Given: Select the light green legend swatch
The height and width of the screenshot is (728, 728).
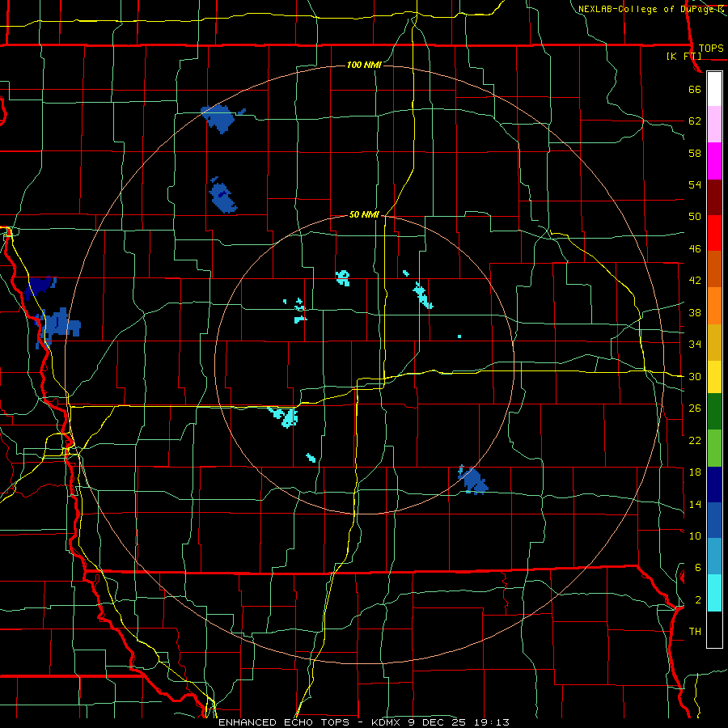Looking at the screenshot, I should 714,448.
